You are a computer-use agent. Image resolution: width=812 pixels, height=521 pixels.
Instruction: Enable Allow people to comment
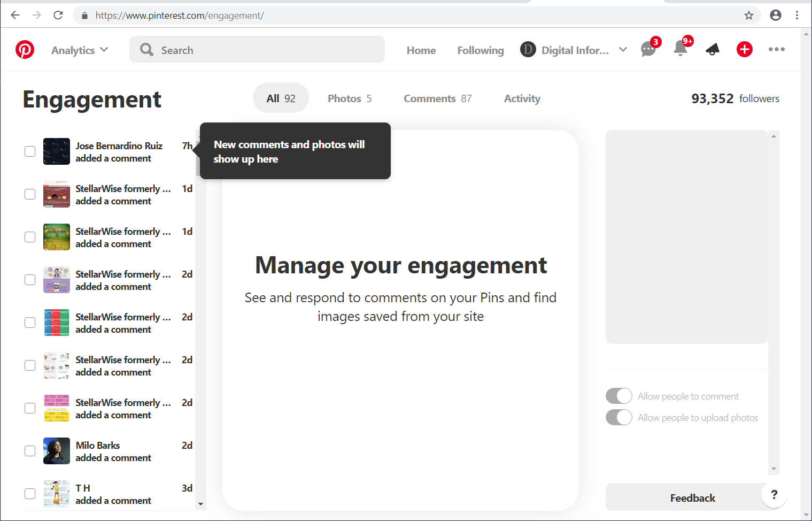[618, 396]
